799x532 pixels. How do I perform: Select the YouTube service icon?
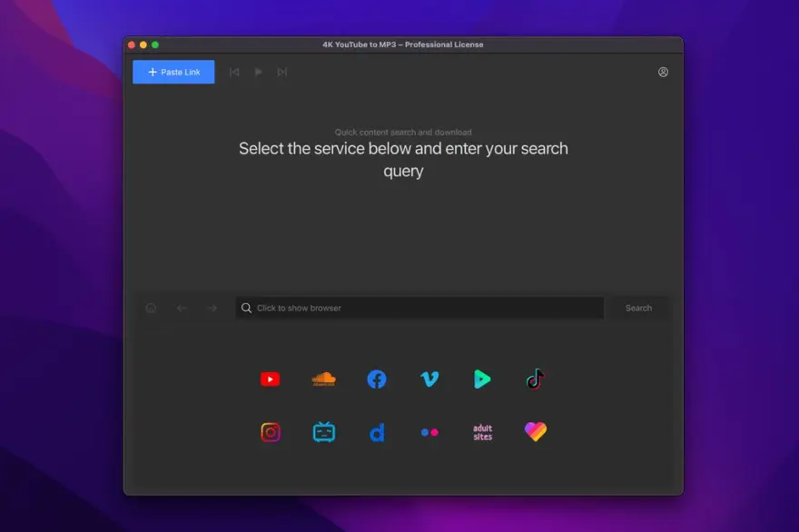tap(270, 379)
